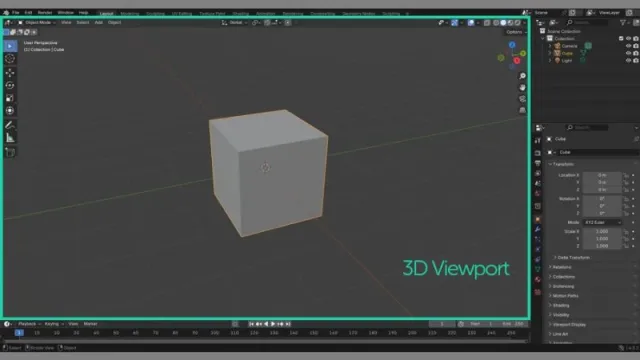Toggle visibility eye for Light

628,60
